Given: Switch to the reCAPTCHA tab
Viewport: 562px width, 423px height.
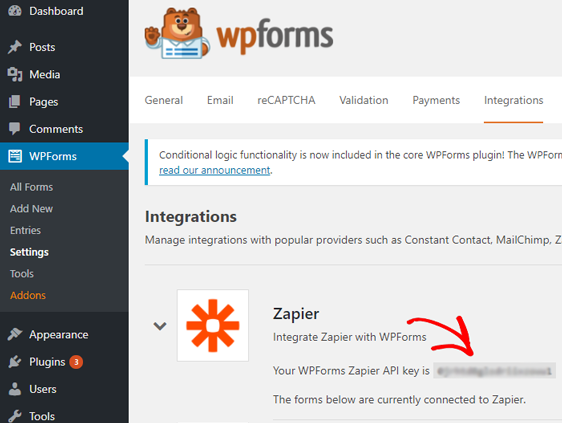Looking at the screenshot, I should tap(286, 100).
